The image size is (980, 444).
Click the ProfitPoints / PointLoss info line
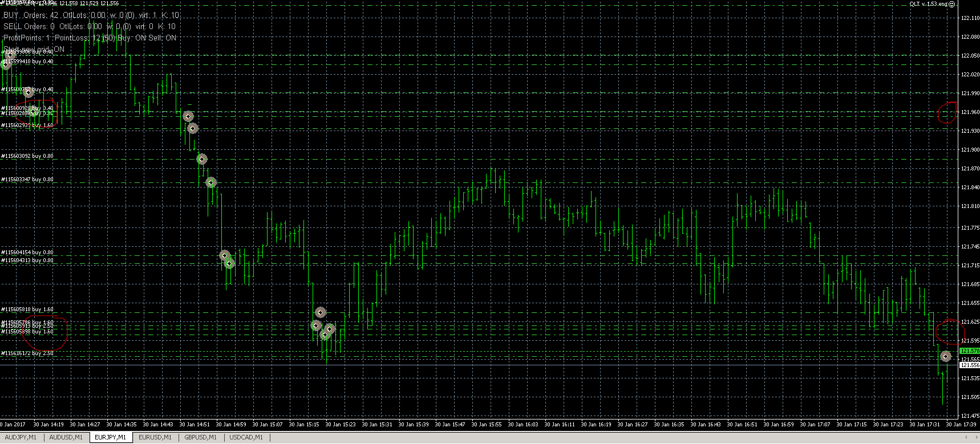(x=90, y=38)
